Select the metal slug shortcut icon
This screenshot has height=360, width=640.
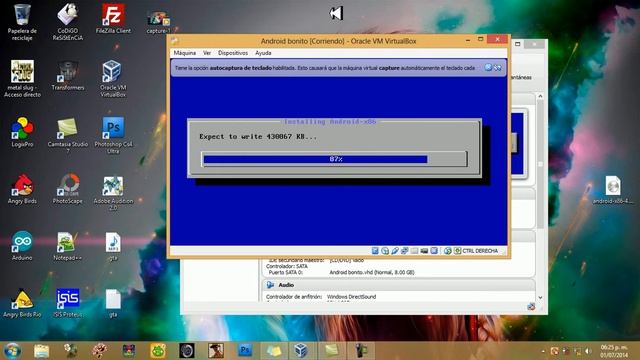(22, 79)
